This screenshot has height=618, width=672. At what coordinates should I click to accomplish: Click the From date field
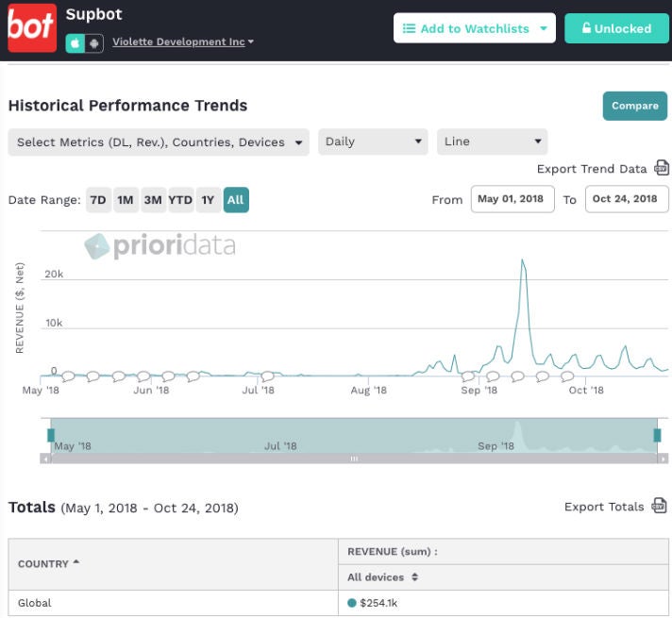coord(512,199)
